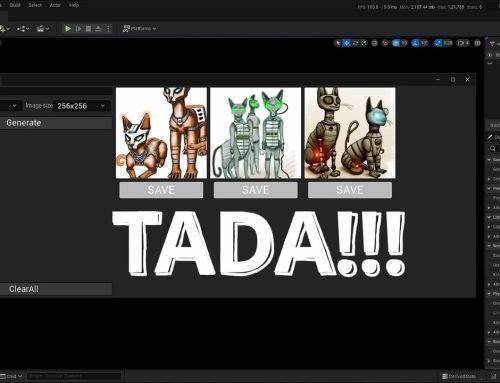The width and height of the screenshot is (500, 383).
Task: Open the Blueprints dropdown in toolbar
Action: [x=23, y=29]
